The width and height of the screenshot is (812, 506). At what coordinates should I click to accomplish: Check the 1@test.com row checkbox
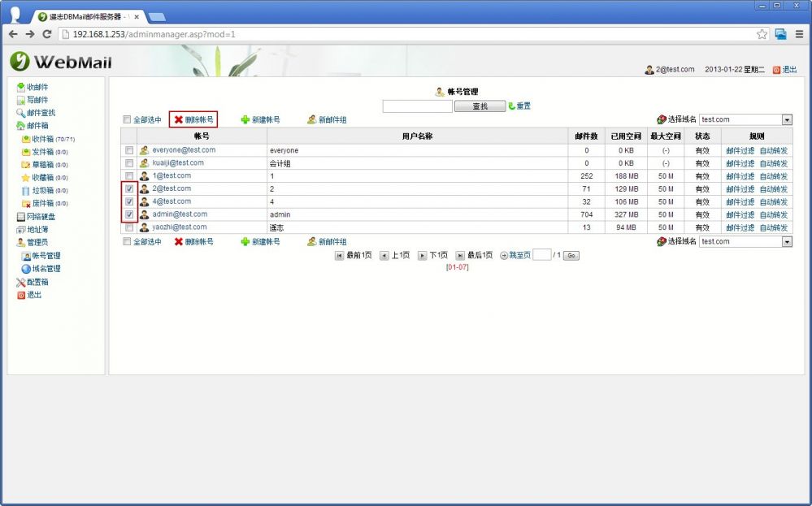click(129, 176)
